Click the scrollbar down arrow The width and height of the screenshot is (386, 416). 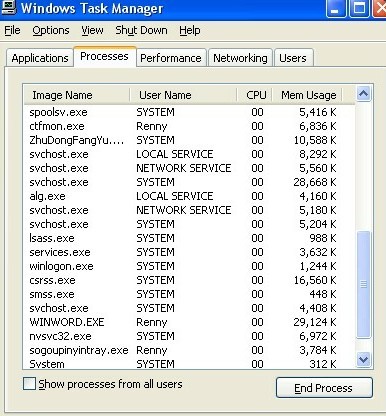click(x=363, y=359)
